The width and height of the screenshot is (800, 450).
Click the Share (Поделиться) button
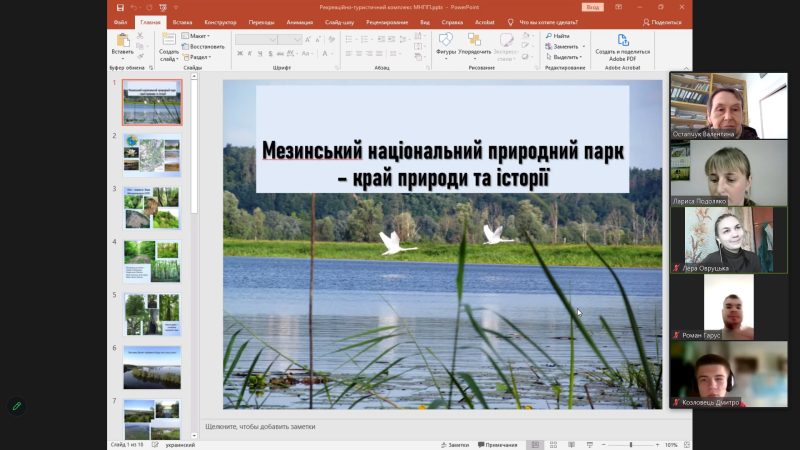[x=663, y=21]
